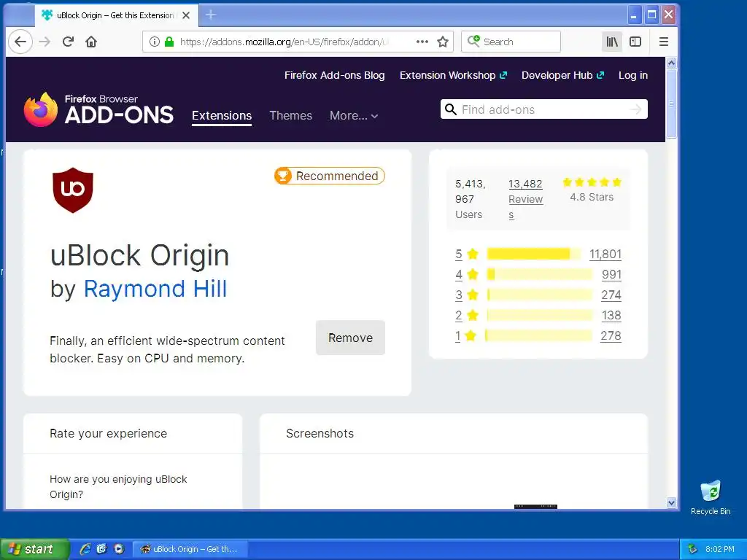Open the Firefox hamburger menu
This screenshot has height=560, width=747.
coord(664,42)
